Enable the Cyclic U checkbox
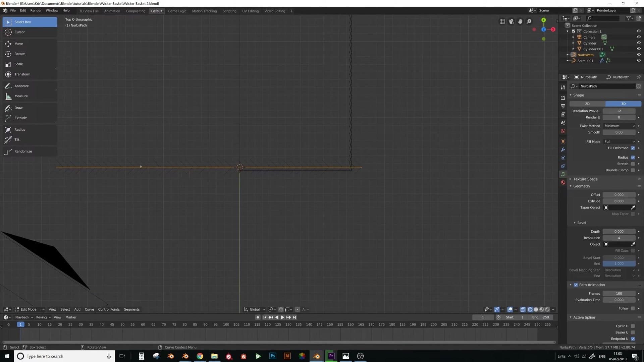The width and height of the screenshot is (644, 362). tap(633, 326)
